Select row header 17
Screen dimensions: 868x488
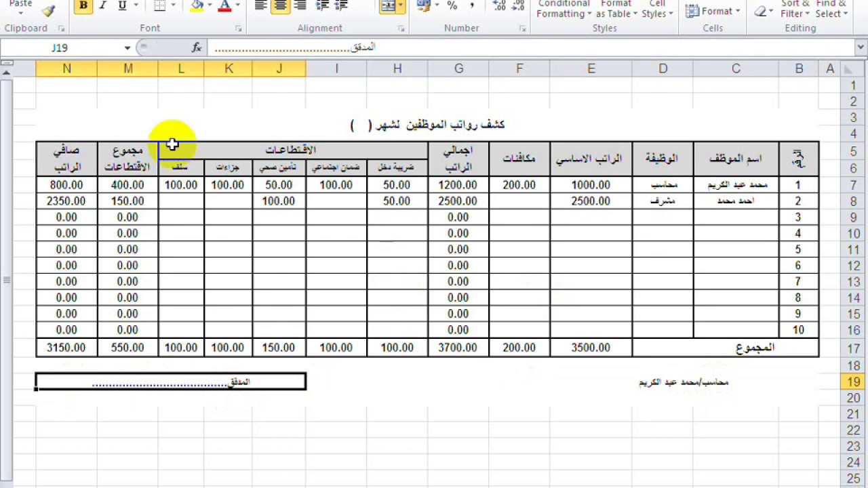pos(853,348)
